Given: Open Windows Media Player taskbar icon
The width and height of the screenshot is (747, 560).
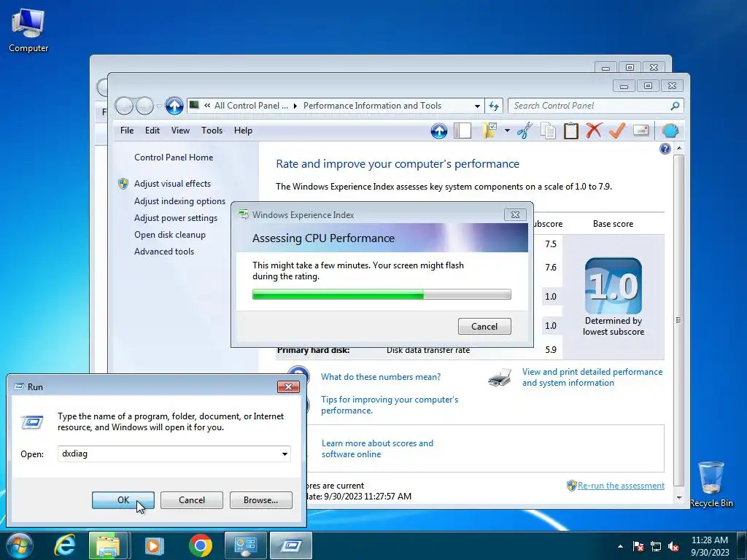Looking at the screenshot, I should (153, 545).
